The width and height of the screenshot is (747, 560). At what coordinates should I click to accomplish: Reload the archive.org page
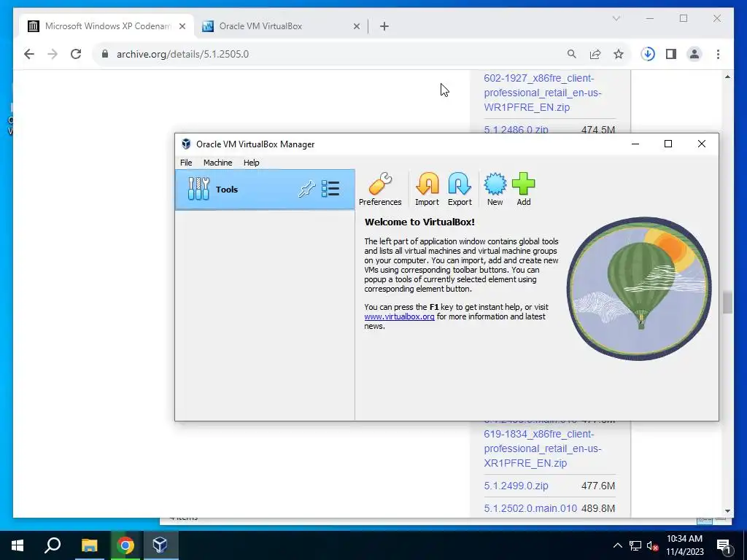tap(76, 54)
